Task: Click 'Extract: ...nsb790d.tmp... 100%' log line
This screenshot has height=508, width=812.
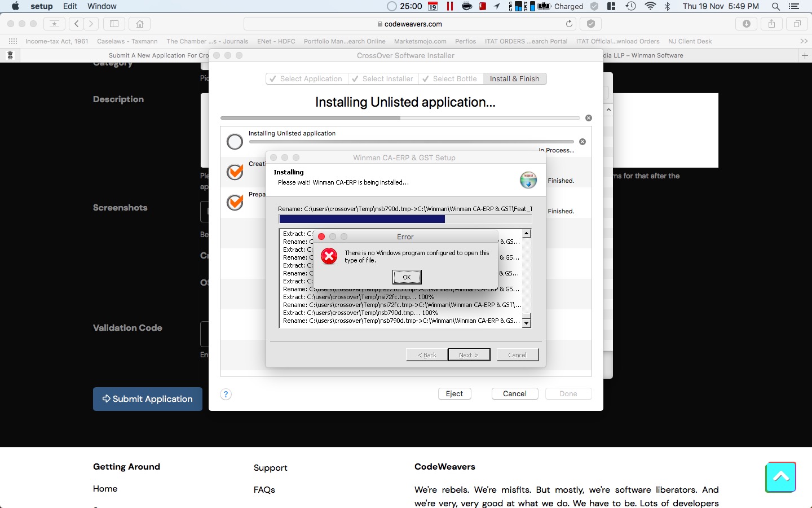Action: coord(361,313)
